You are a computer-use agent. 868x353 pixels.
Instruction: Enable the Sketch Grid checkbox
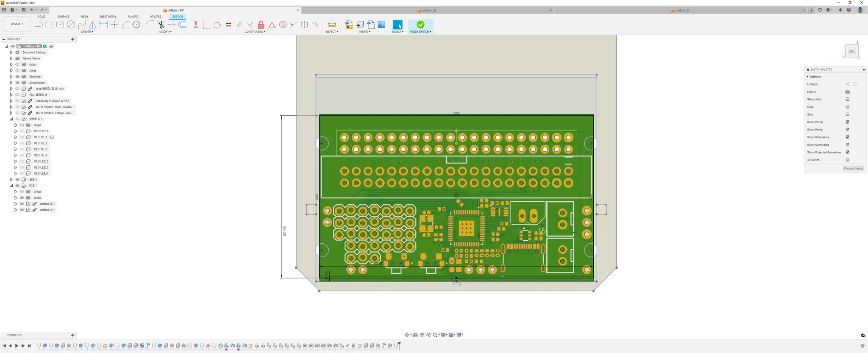(x=848, y=100)
